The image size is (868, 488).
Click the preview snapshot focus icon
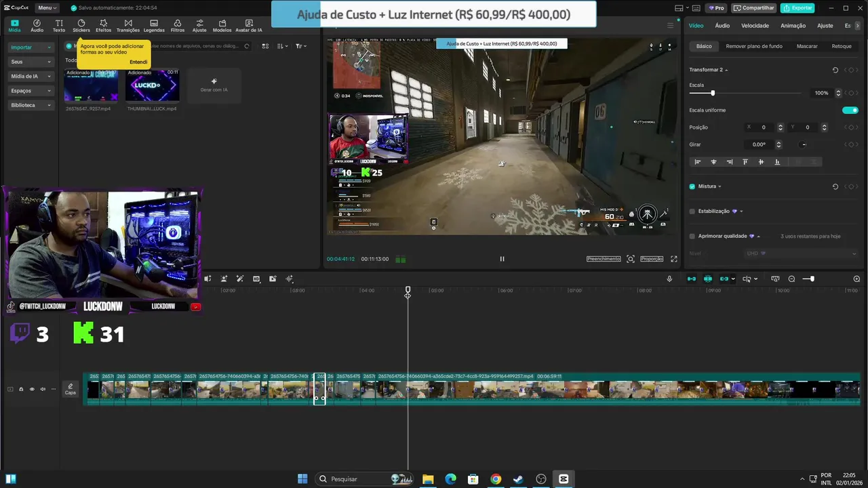(631, 259)
